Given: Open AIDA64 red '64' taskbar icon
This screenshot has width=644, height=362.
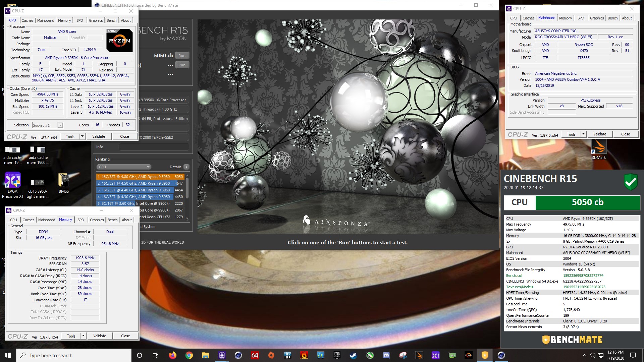Looking at the screenshot, I should [x=255, y=355].
